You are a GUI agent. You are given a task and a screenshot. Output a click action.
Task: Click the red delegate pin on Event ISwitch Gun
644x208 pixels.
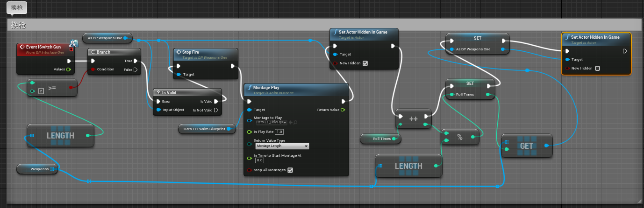[x=71, y=49]
